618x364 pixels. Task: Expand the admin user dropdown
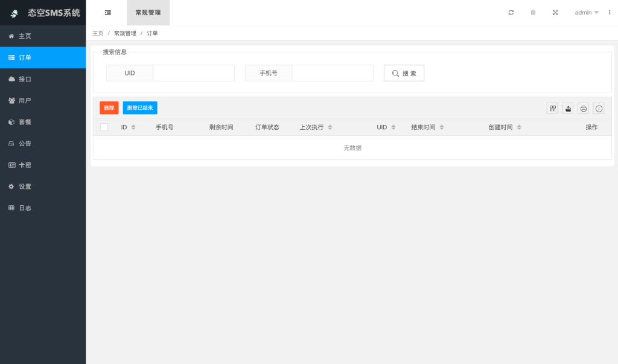pyautogui.click(x=587, y=13)
